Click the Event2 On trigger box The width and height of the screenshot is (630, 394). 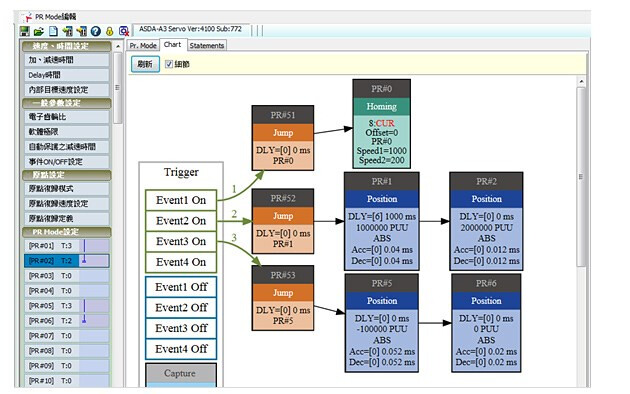click(181, 221)
